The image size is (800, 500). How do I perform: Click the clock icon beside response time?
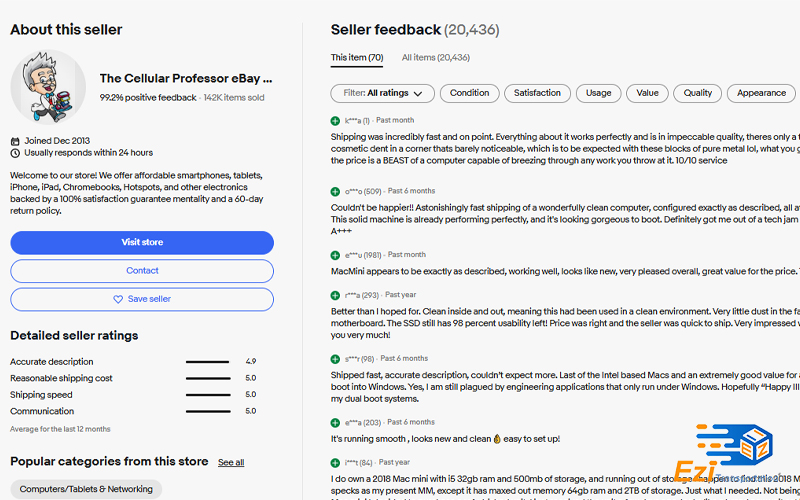[15, 153]
